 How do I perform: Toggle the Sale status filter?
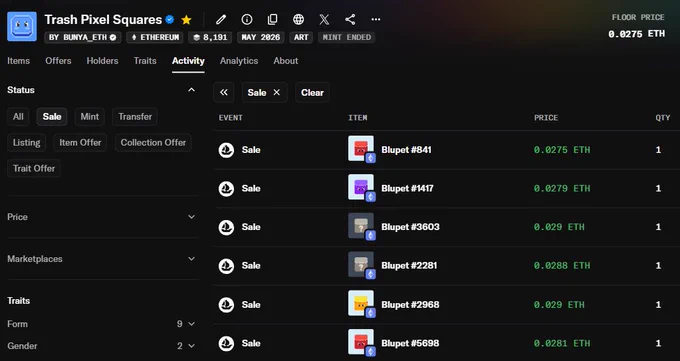point(52,117)
